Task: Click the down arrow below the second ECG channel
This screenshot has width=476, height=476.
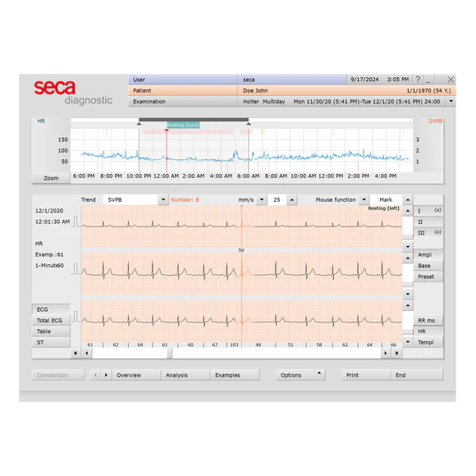Action: click(x=408, y=294)
